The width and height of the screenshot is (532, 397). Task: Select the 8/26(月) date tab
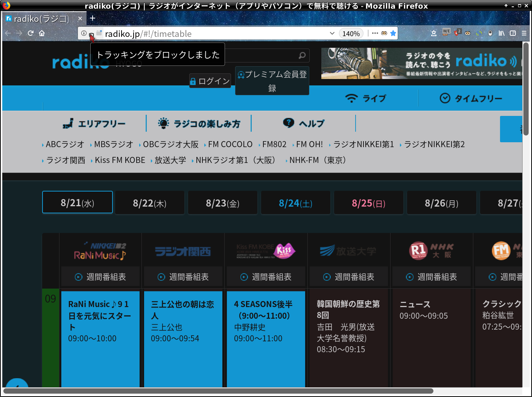[442, 203]
